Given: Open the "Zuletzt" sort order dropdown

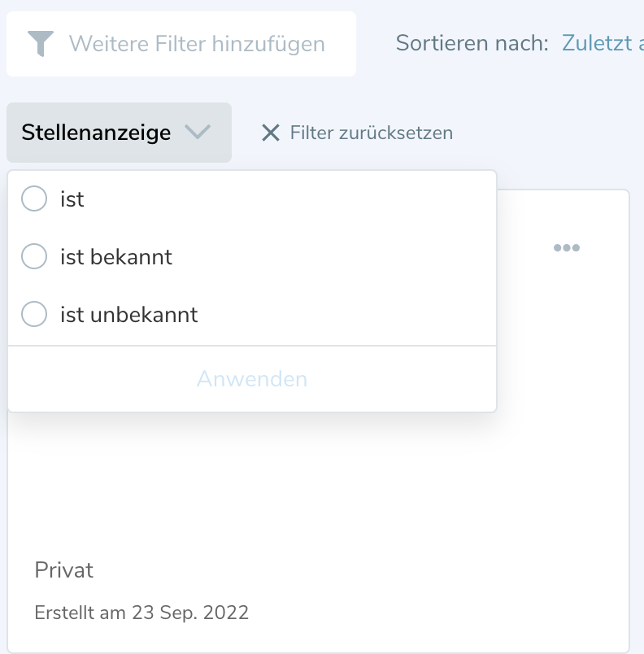Looking at the screenshot, I should tap(602, 43).
